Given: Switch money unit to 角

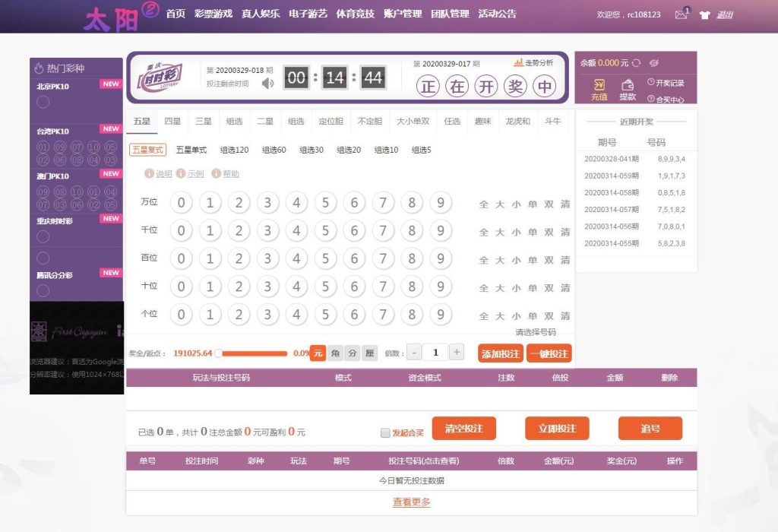Looking at the screenshot, I should (335, 353).
